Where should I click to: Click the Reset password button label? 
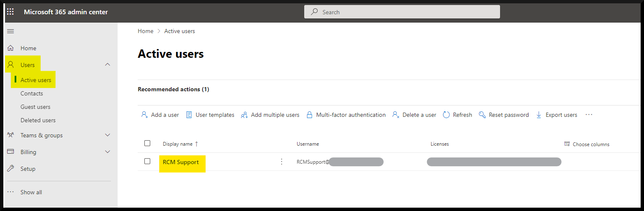tap(509, 115)
